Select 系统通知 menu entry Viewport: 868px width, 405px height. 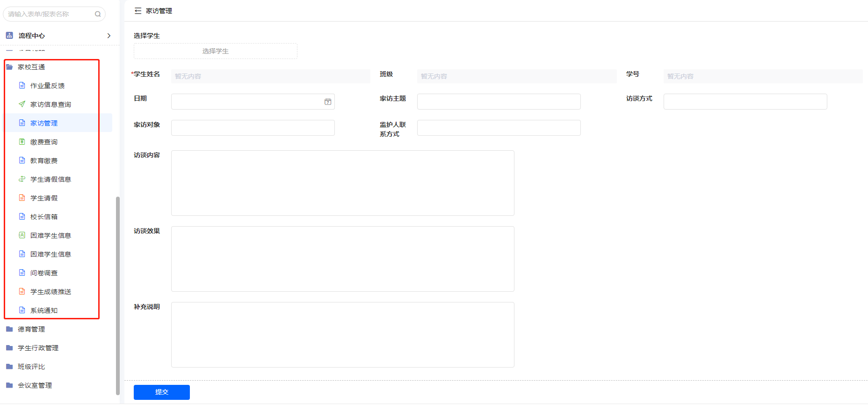[44, 310]
